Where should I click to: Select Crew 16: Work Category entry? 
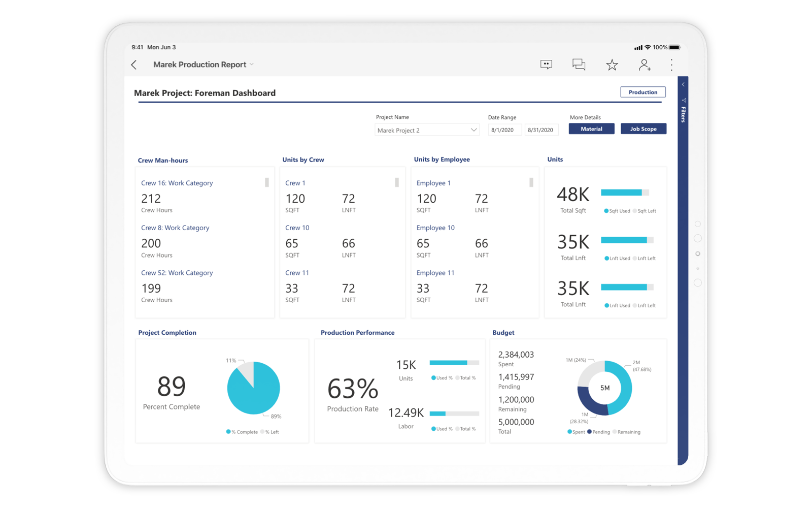(177, 183)
